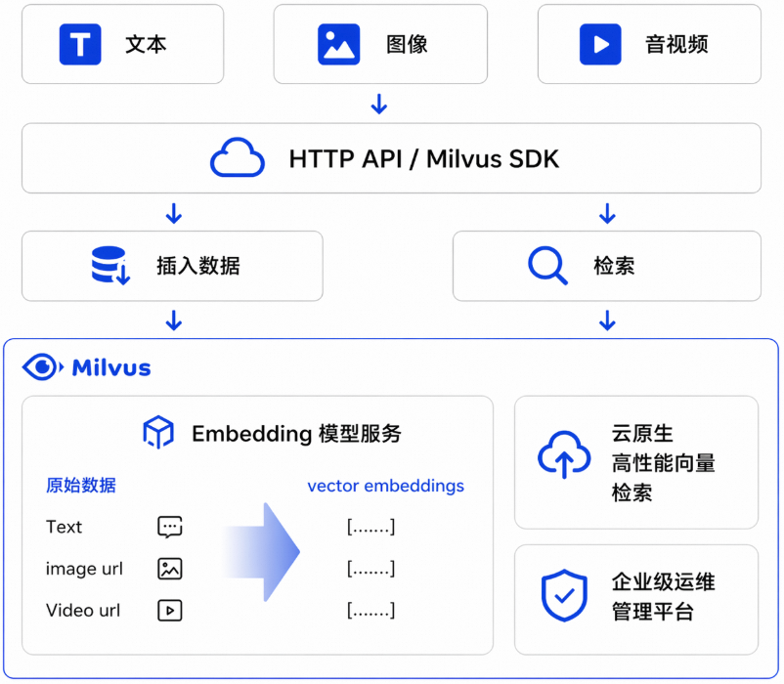The width and height of the screenshot is (784, 684).
Task: Click the play icon beside Video url
Action: [x=170, y=610]
